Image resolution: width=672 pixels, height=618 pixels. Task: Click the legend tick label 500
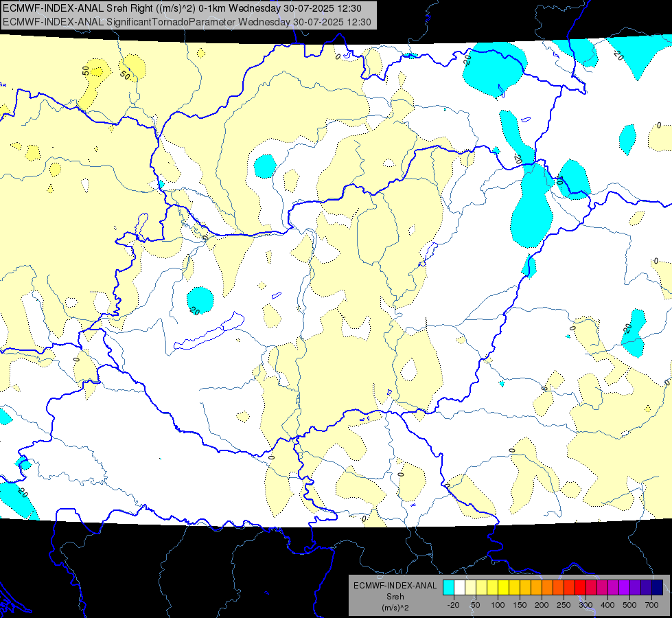(x=629, y=605)
